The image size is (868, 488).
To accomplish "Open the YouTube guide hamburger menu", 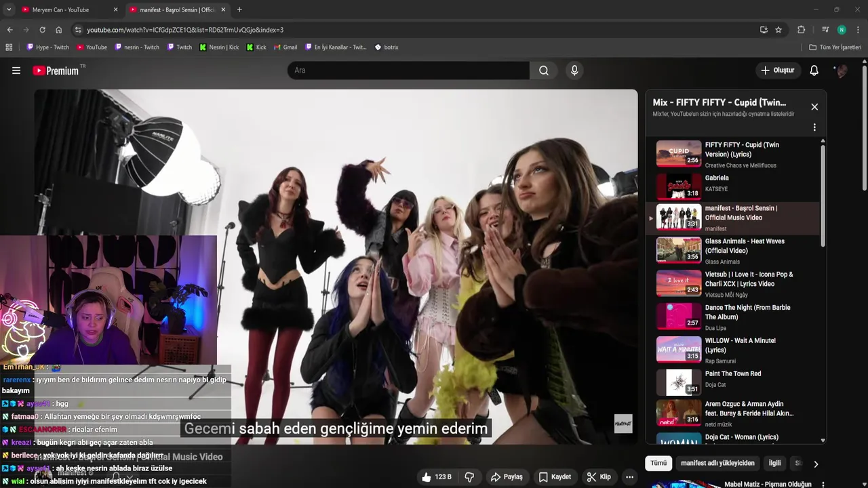I will [16, 70].
